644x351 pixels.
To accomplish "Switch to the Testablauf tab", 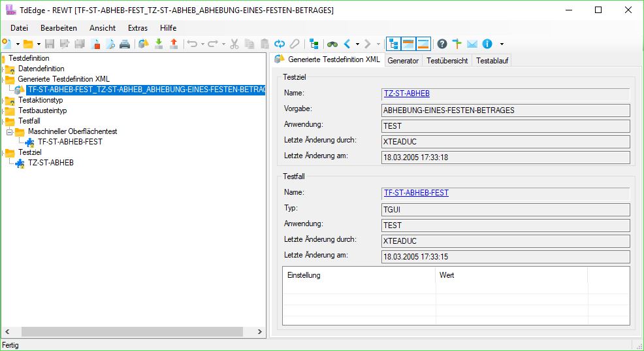I will coord(492,61).
